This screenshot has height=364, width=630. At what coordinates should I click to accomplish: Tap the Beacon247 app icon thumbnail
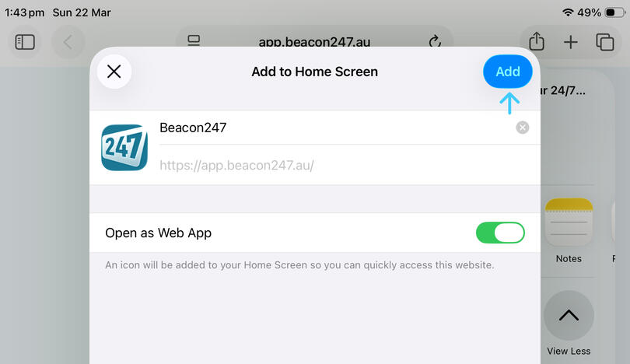pos(124,148)
